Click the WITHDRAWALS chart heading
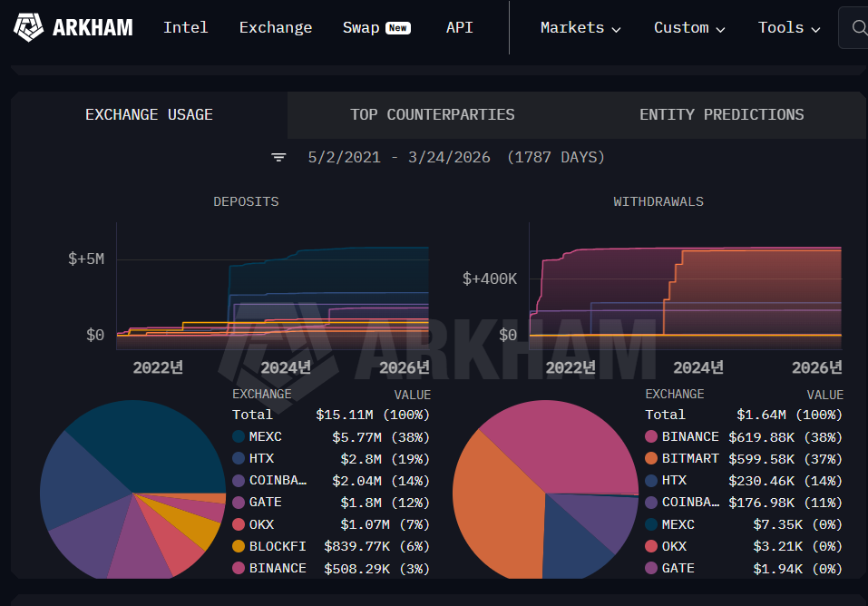Viewport: 868px width, 606px height. click(x=658, y=201)
